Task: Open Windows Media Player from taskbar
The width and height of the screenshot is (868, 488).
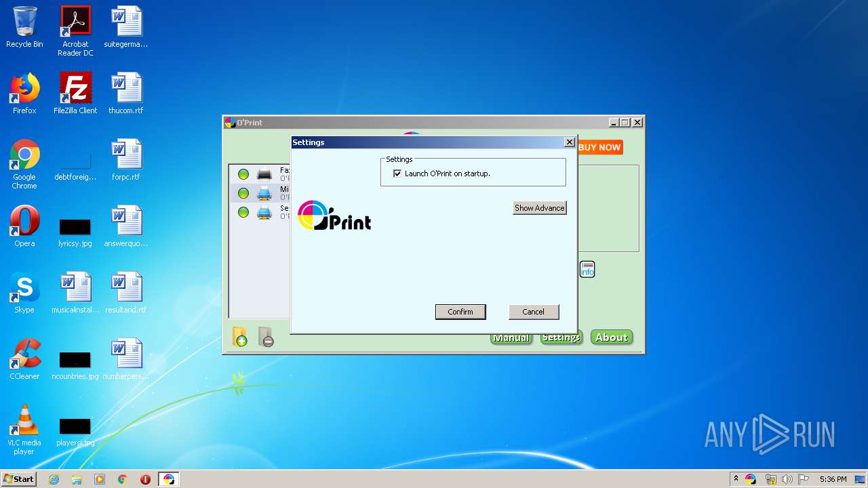Action: 100,479
